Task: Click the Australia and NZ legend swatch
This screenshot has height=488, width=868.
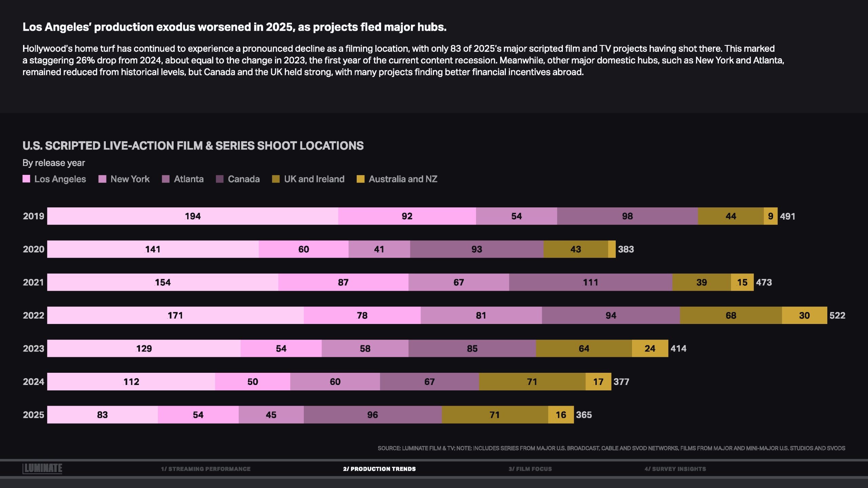Action: coord(360,179)
